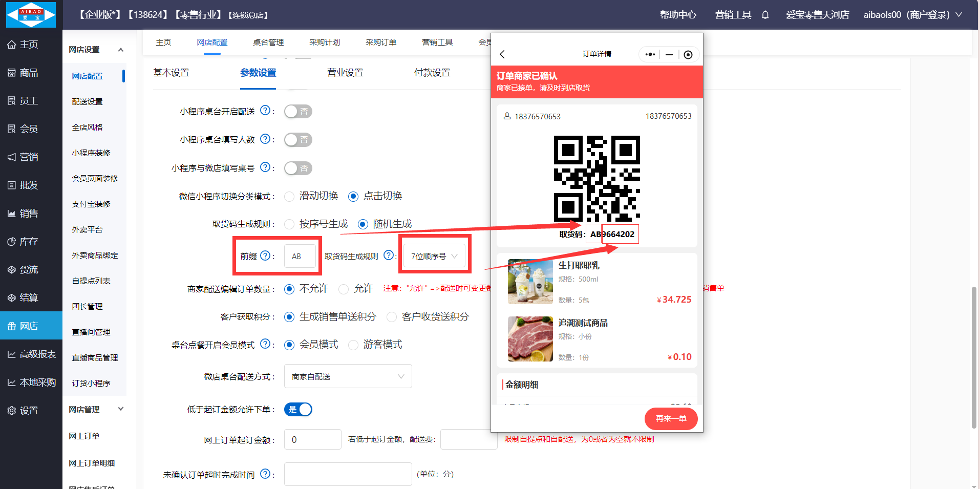The image size is (980, 489).
Task: Open the 员工 sidebar section
Action: 31,101
